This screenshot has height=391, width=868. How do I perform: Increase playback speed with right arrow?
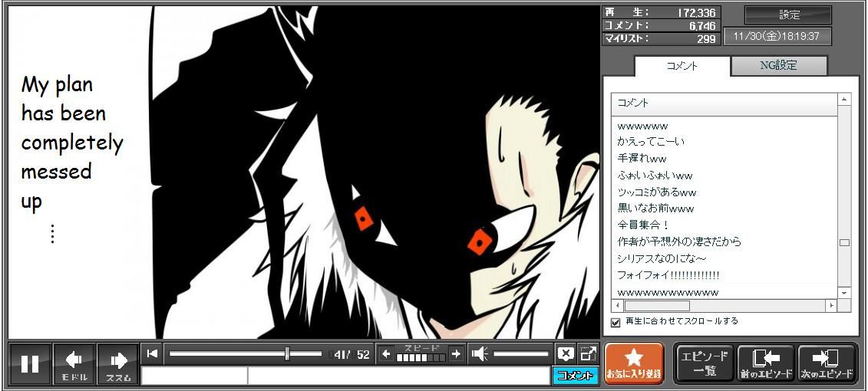456,353
